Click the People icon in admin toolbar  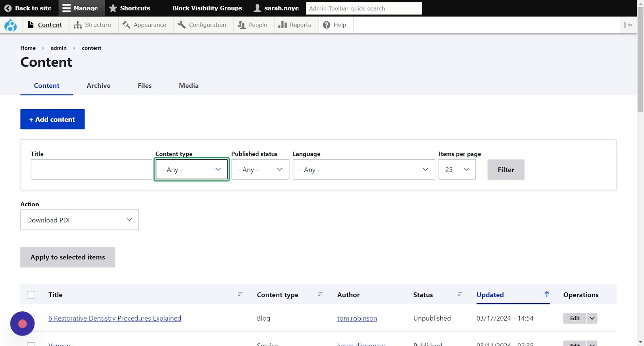pos(242,25)
